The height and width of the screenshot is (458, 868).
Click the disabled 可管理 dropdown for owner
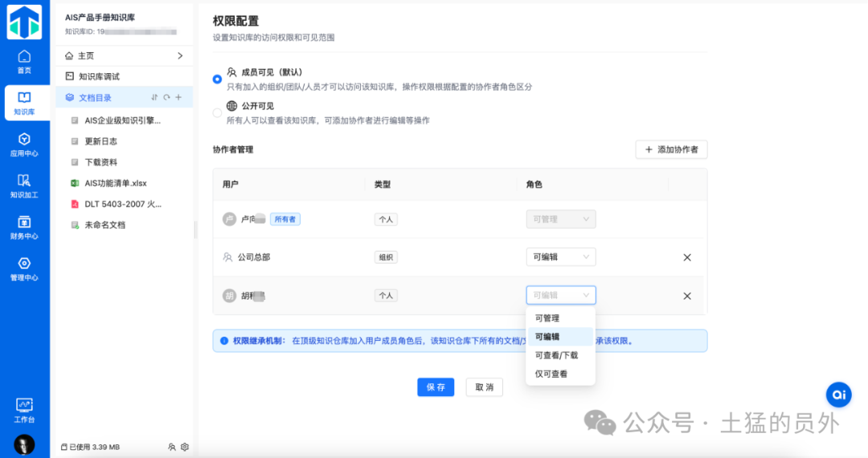561,219
